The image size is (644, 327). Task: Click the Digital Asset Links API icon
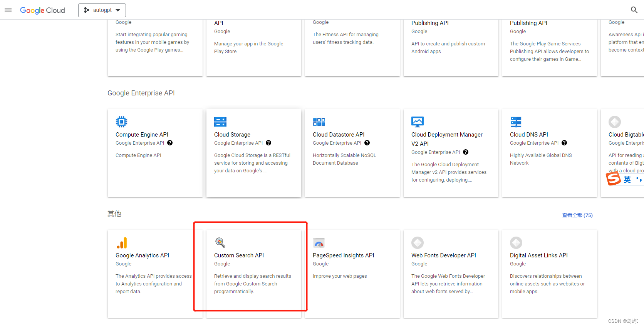click(x=516, y=243)
